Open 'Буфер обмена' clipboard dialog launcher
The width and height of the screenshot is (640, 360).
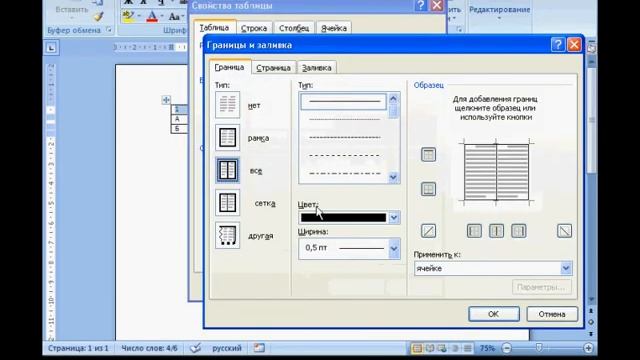[109, 29]
